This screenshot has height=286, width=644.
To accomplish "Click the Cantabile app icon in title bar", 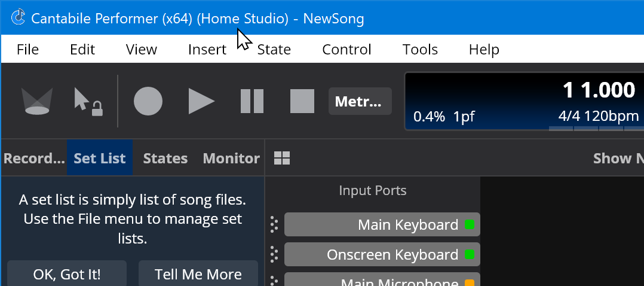I will (18, 18).
